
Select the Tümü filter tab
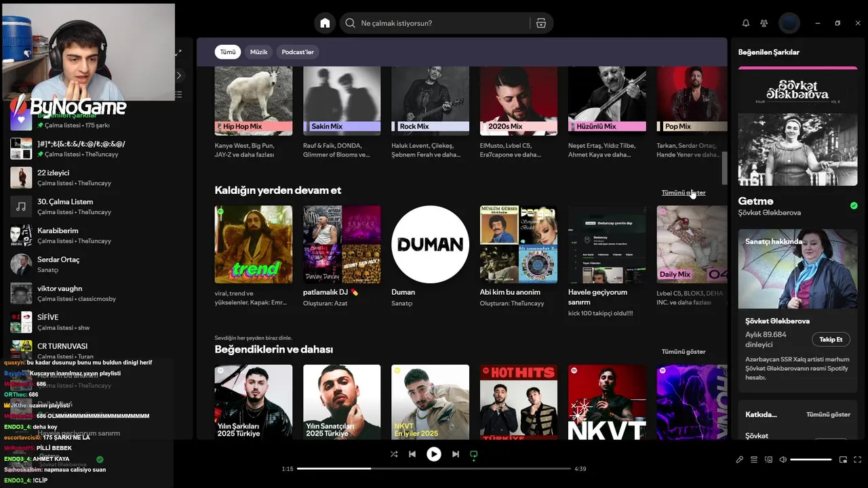click(x=228, y=52)
